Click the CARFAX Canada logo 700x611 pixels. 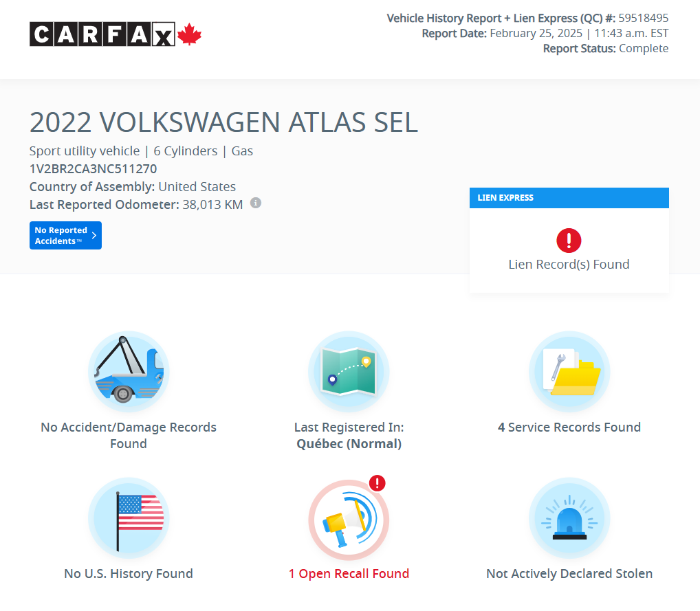(116, 34)
